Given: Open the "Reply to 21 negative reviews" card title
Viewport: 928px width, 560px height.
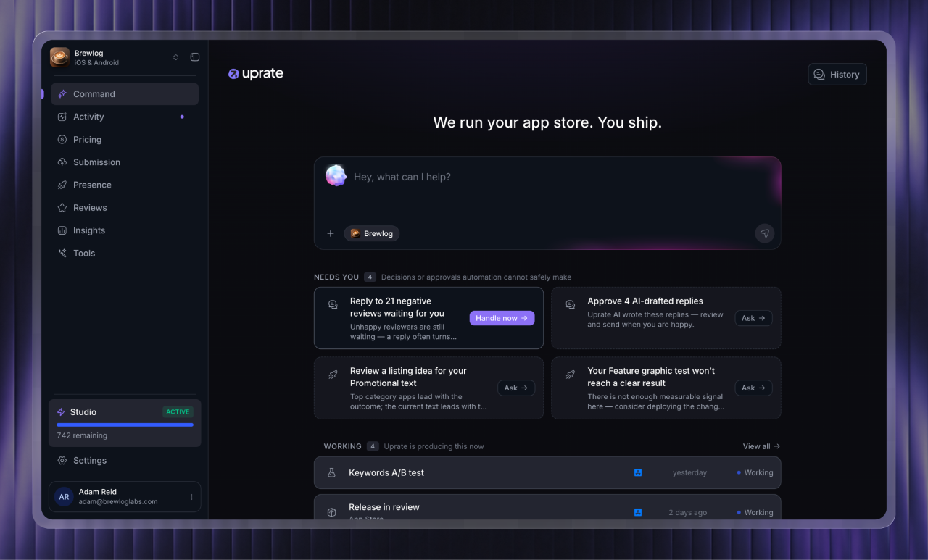Looking at the screenshot, I should pyautogui.click(x=397, y=307).
